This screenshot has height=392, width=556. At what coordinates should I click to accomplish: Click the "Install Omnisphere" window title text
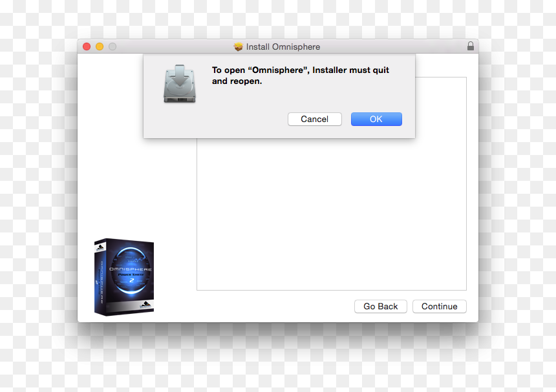[283, 46]
